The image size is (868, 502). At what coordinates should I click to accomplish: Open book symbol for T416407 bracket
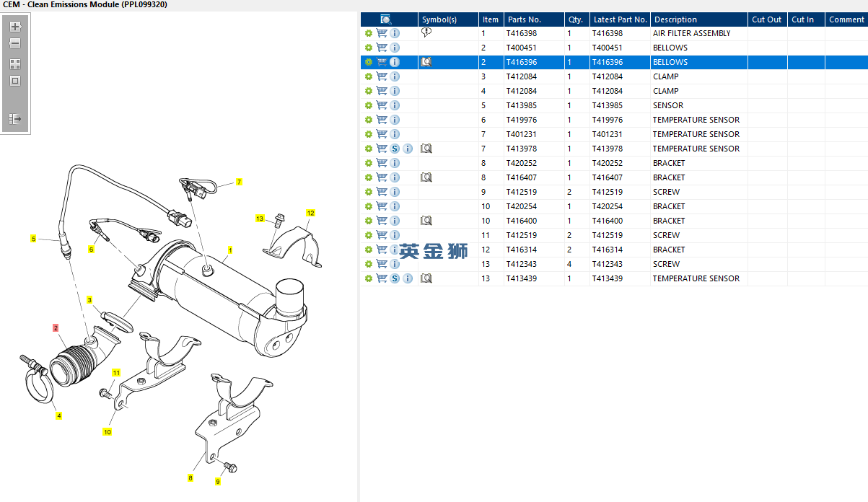[426, 177]
